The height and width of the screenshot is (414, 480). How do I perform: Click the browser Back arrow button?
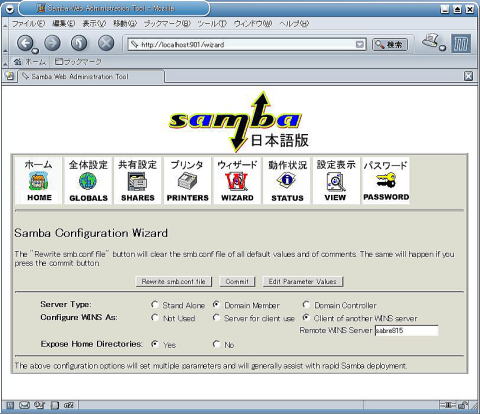[x=25, y=43]
